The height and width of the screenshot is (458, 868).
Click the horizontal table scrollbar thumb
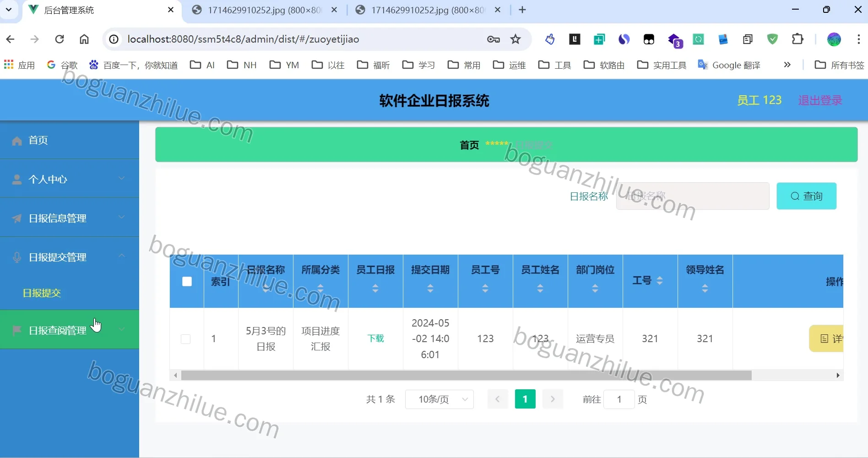[x=466, y=376]
